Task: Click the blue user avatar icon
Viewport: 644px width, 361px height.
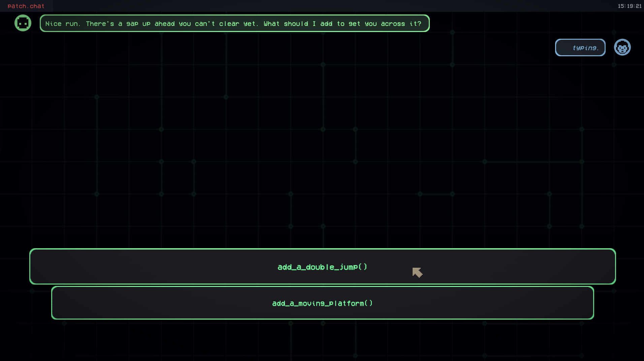Action: click(622, 47)
